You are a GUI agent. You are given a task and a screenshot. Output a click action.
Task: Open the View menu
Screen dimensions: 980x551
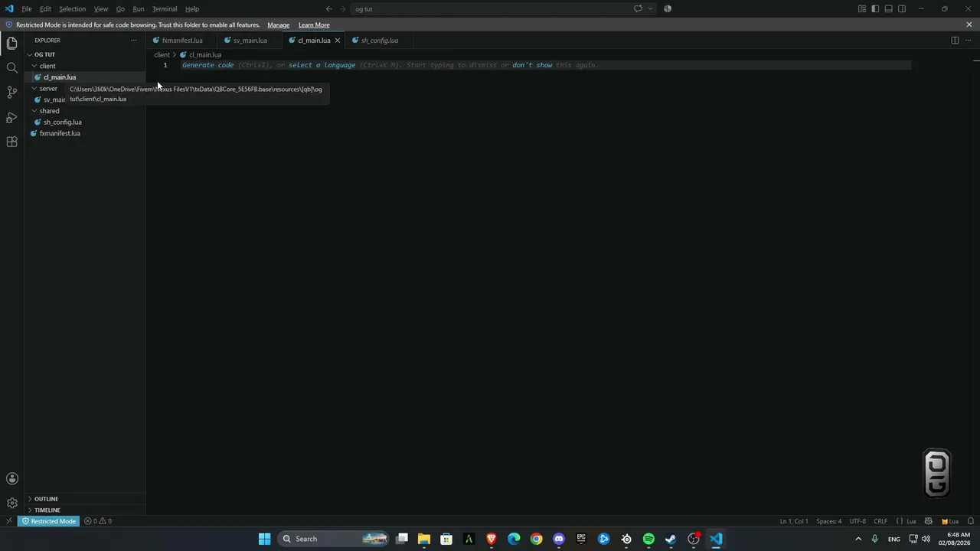point(101,9)
